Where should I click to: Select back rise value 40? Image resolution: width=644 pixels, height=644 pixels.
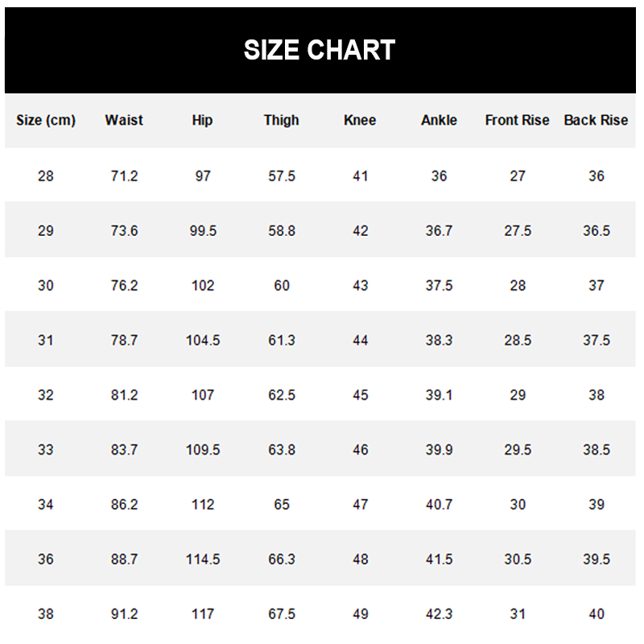[597, 614]
